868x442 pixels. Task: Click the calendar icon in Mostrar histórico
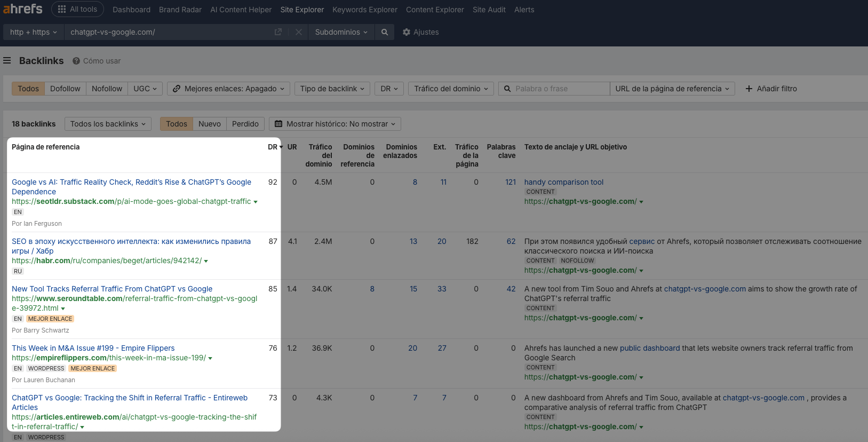[x=278, y=124]
